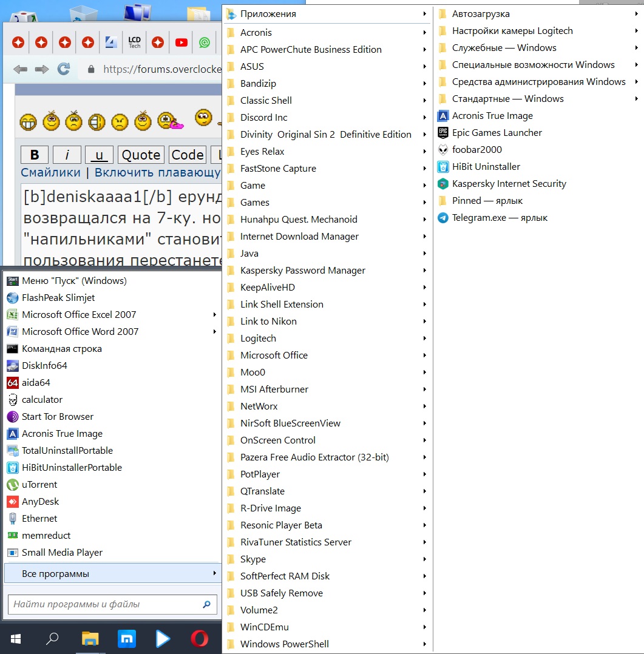Image resolution: width=644 pixels, height=654 pixels.
Task: Launch HiBit Uninstaller in the right column
Action: pos(538,166)
